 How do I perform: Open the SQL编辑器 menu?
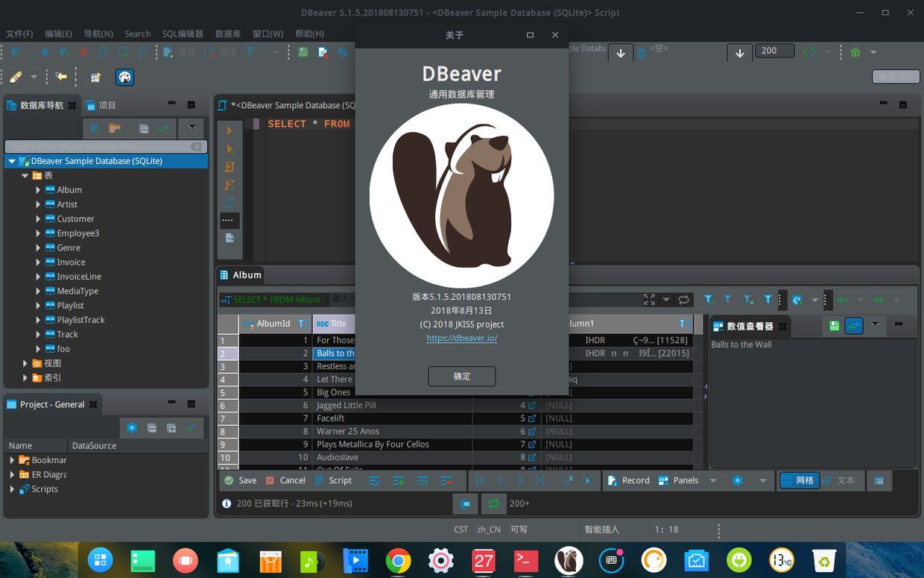tap(183, 34)
